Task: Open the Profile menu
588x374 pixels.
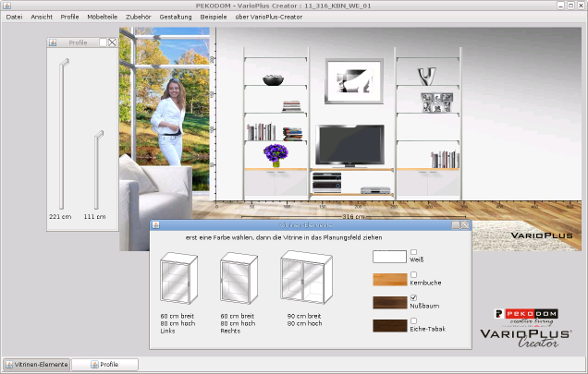Action: (69, 17)
